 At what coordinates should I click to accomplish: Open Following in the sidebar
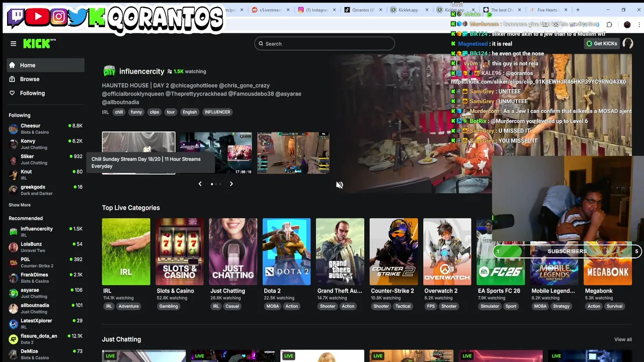pyautogui.click(x=46, y=93)
